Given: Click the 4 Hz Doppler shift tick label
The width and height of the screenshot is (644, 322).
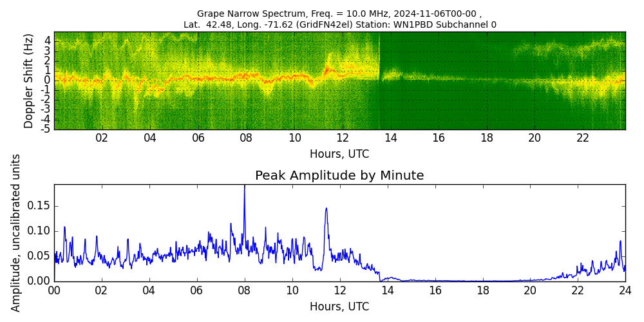Looking at the screenshot, I should click(47, 40).
